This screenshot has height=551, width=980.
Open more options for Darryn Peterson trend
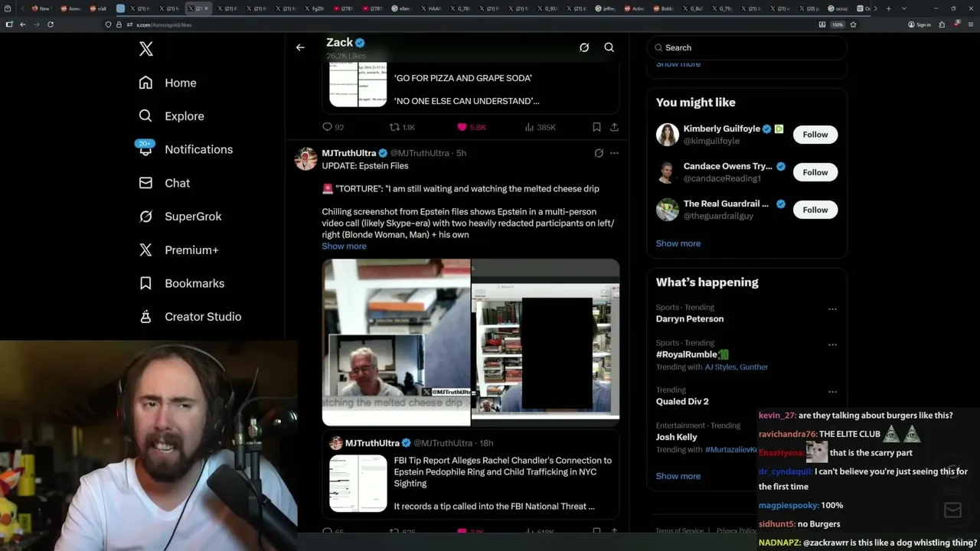832,309
